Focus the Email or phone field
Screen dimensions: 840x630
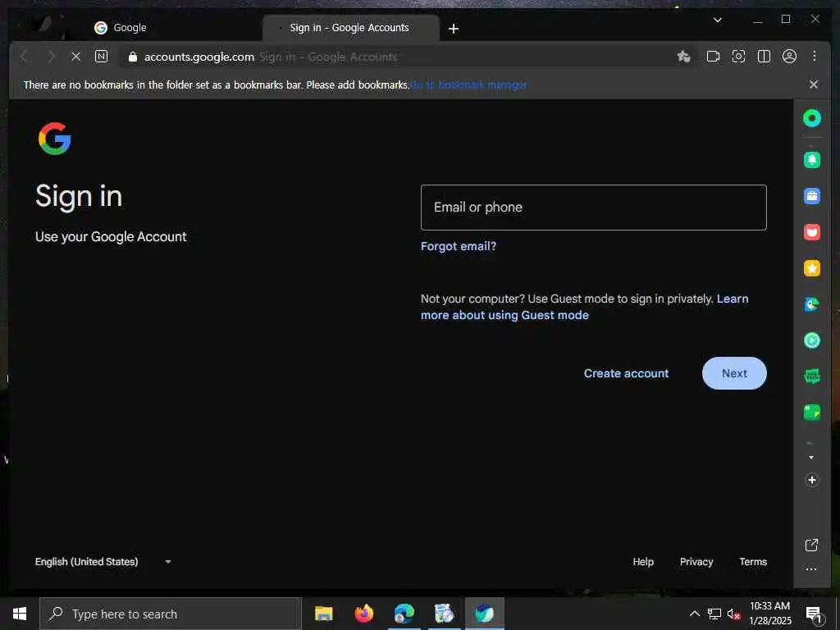594,208
